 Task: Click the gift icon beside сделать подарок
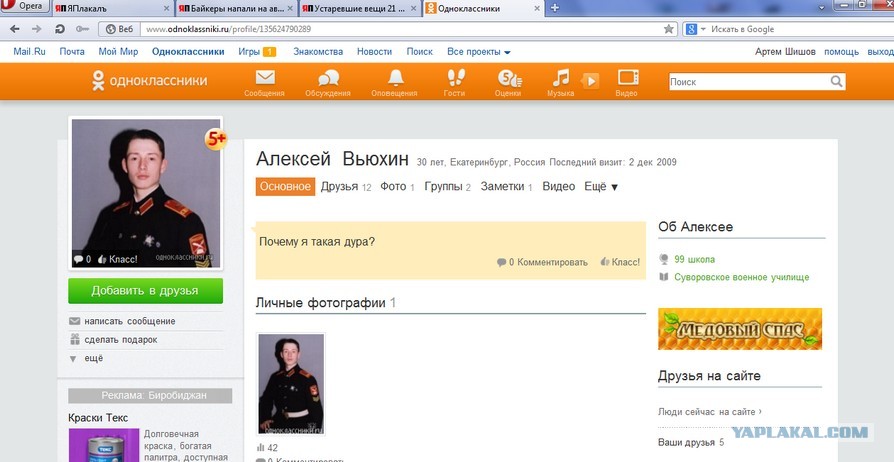[74, 339]
